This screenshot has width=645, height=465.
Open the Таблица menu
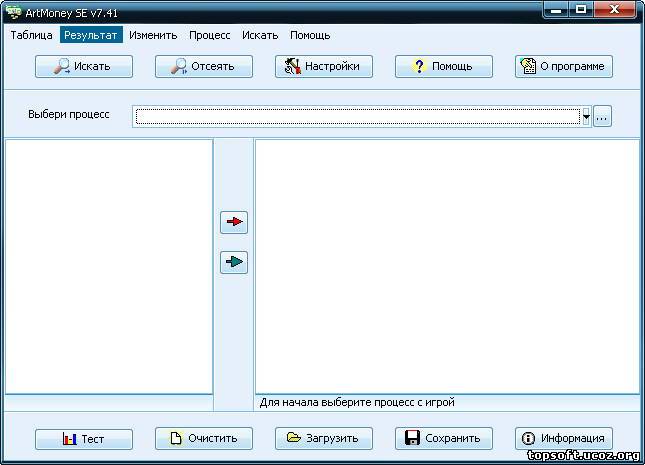(31, 35)
